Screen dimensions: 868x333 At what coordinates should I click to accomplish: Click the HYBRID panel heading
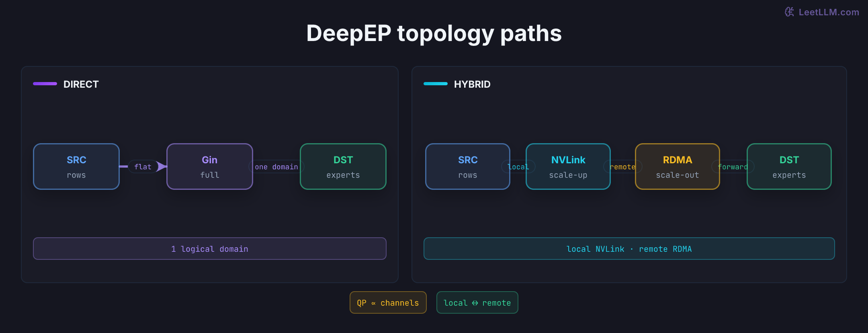tap(472, 84)
